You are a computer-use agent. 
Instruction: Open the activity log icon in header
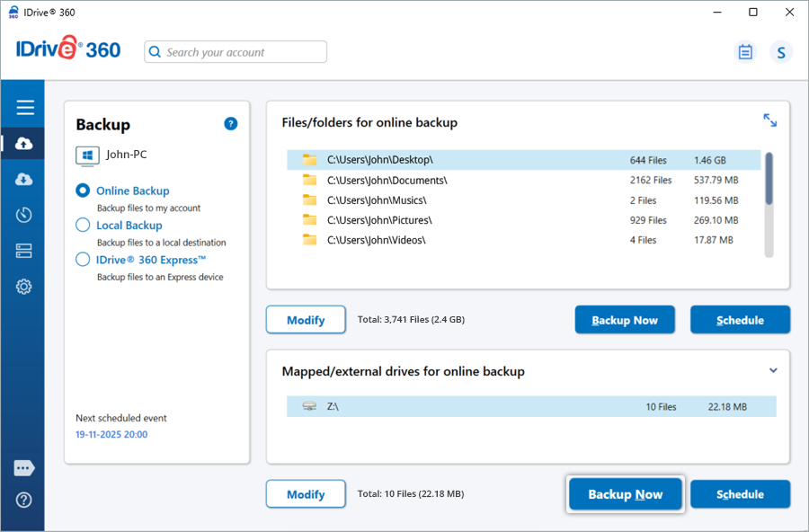click(x=745, y=52)
